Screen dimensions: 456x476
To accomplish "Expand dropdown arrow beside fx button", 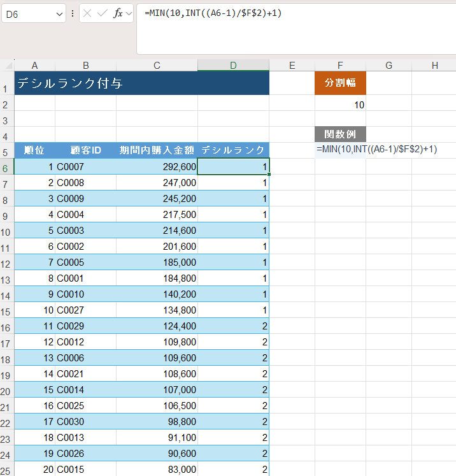I will pyautogui.click(x=129, y=13).
